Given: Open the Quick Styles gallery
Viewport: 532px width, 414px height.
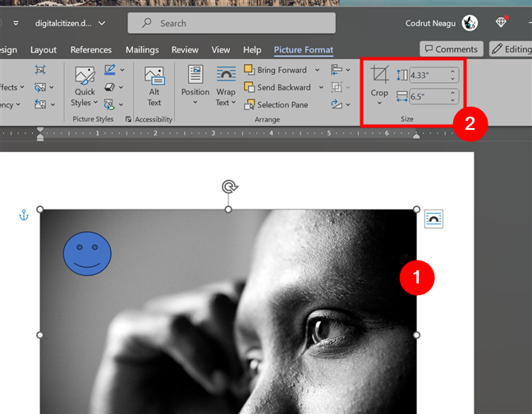Looking at the screenshot, I should click(85, 86).
